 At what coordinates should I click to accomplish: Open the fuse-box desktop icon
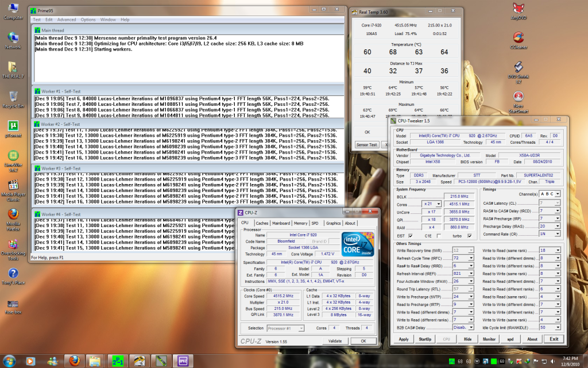13,306
